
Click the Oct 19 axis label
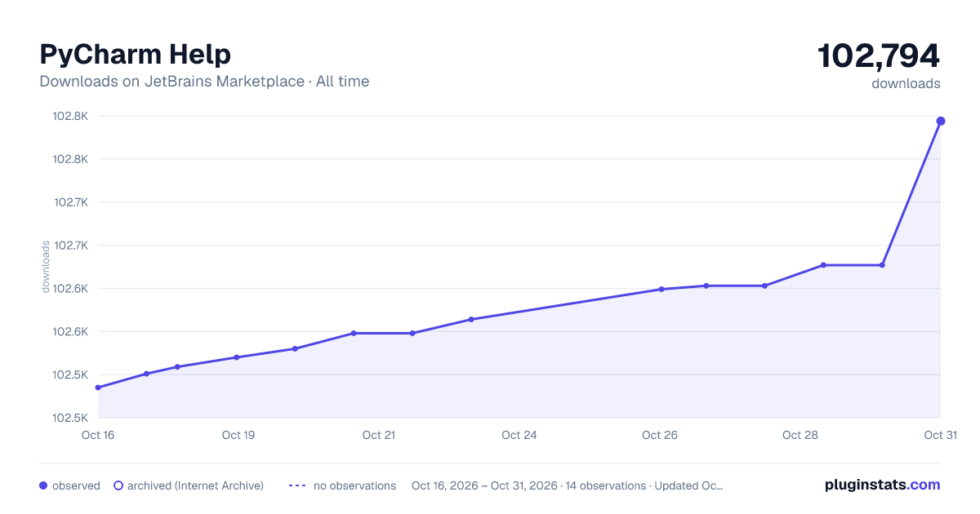point(238,435)
